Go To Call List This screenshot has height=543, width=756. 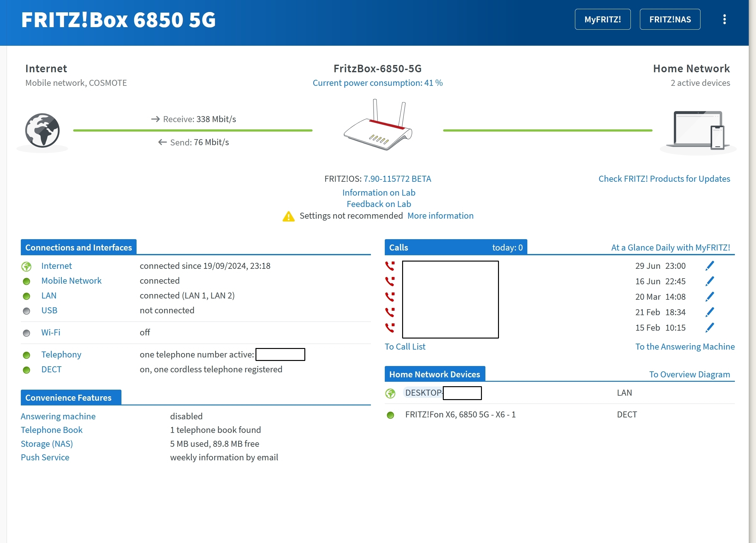click(405, 347)
